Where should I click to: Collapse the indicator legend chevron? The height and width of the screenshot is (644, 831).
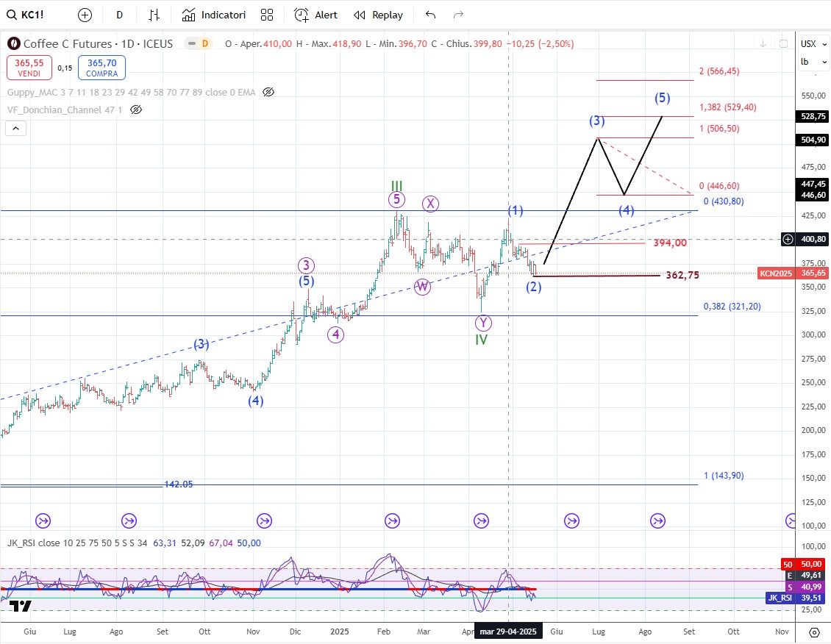click(16, 128)
